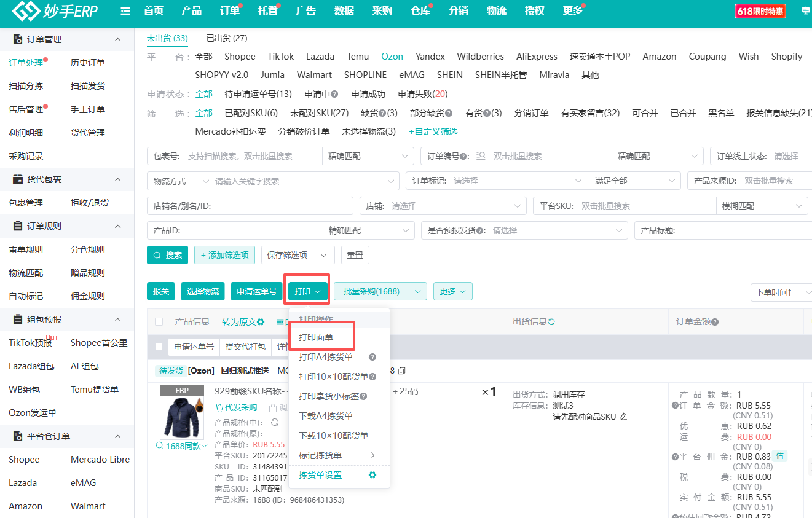The image size is (812, 518).
Task: Tick the checkbox beside 申请运单号 batch row
Action: coord(159,347)
